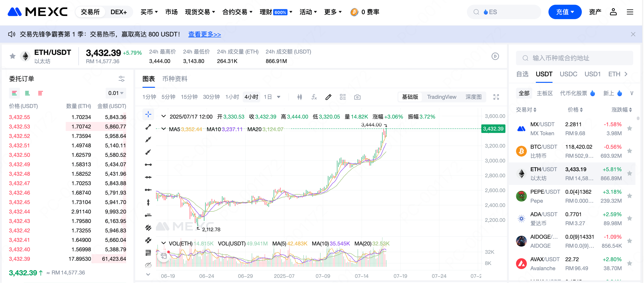
Task: Show bids-only order book view
Action: [27, 93]
